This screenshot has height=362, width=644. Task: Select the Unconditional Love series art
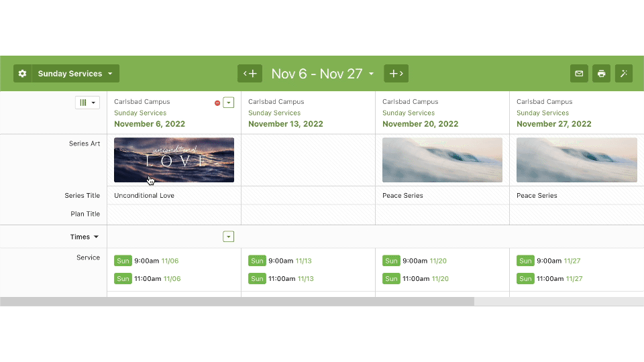174,160
